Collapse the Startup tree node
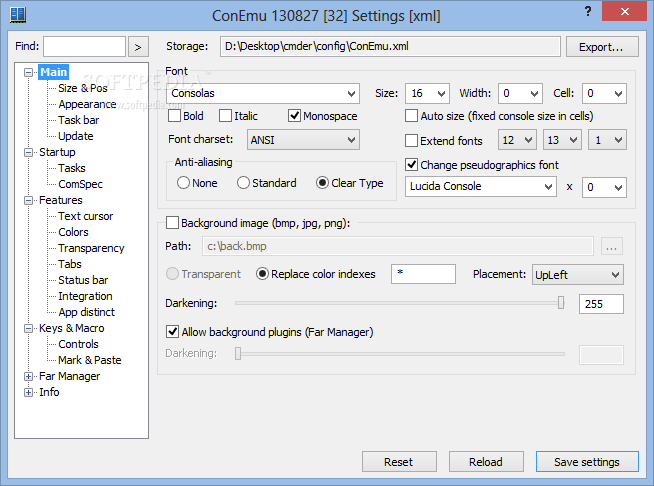 [28, 152]
